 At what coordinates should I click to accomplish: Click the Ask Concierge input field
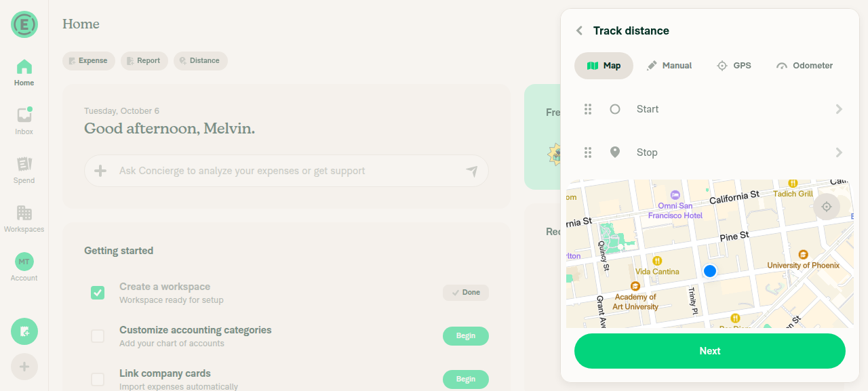pyautogui.click(x=286, y=171)
